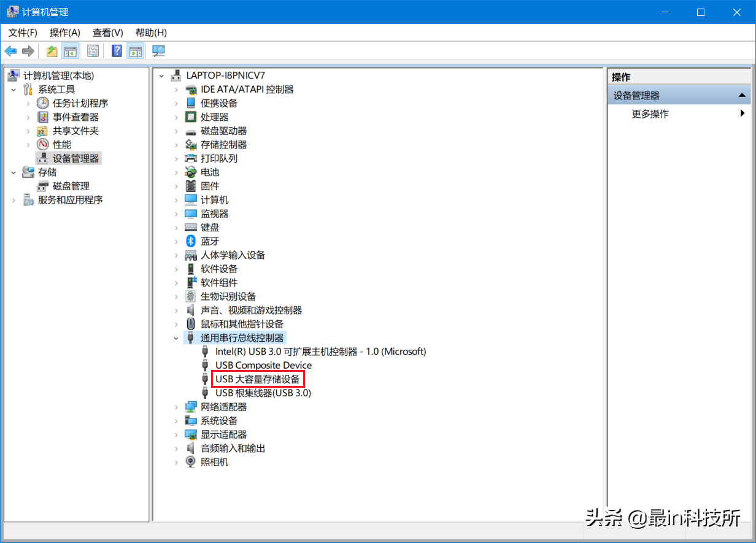This screenshot has width=756, height=543.
Task: Click the Up one level folder icon
Action: (52, 51)
